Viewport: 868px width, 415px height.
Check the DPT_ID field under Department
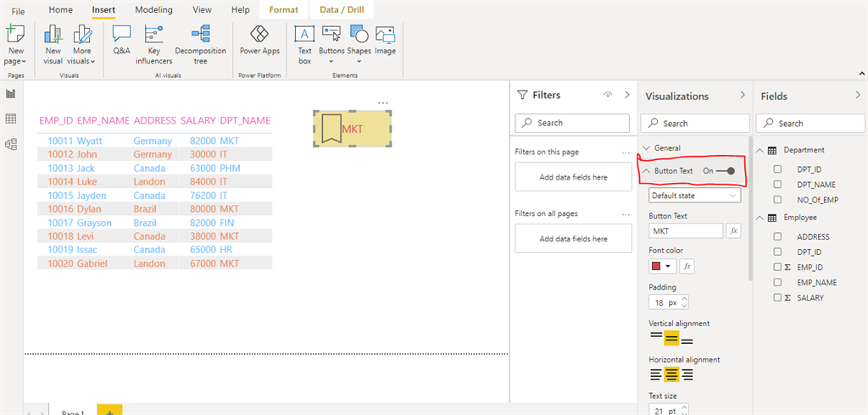point(778,169)
